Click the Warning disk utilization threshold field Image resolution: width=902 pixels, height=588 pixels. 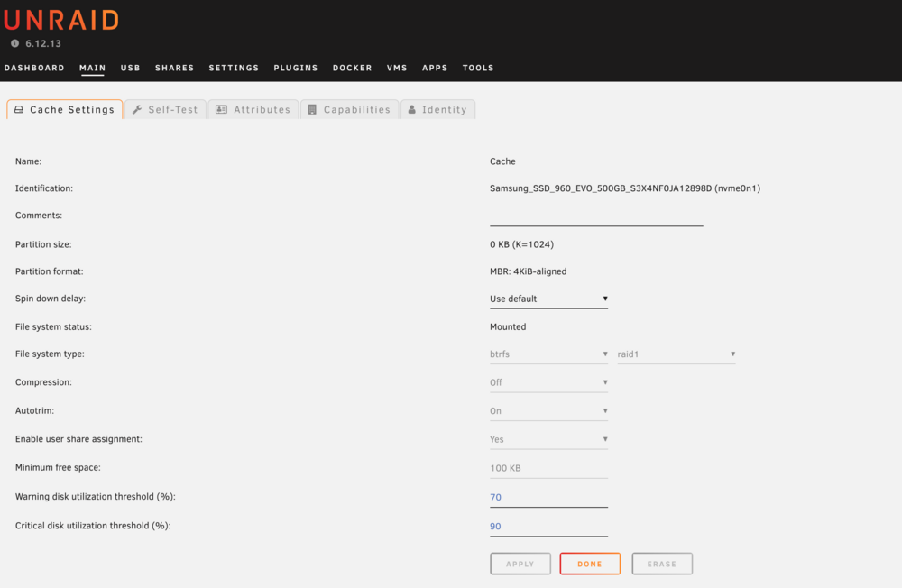point(548,497)
